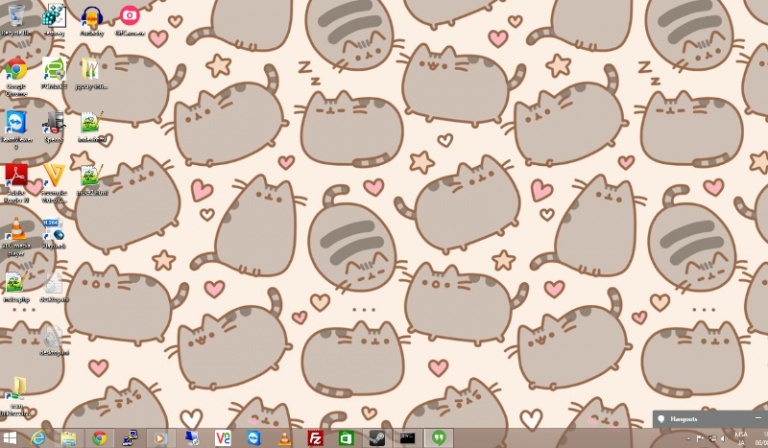Open the VLC cone icon in taskbar
The image size is (768, 448).
tap(284, 438)
